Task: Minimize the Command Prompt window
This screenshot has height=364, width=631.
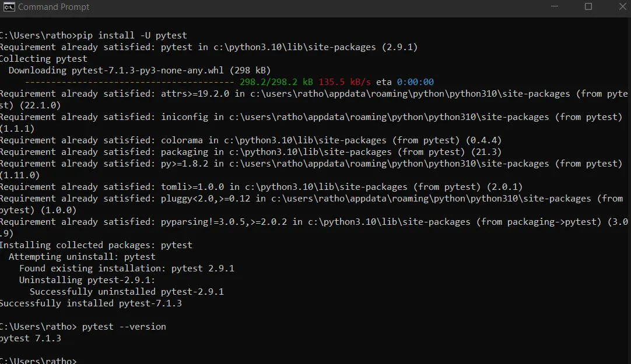Action: [554, 6]
